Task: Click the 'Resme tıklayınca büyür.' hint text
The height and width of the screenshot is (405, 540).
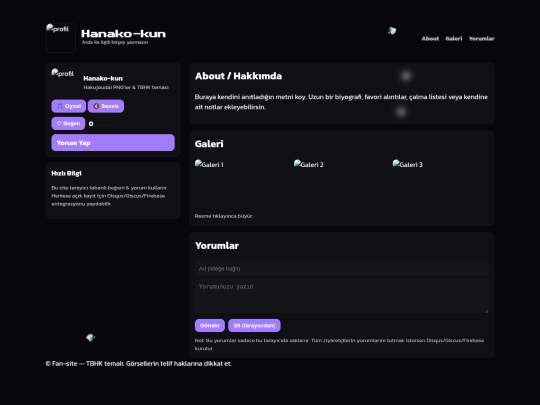Action: click(x=224, y=216)
